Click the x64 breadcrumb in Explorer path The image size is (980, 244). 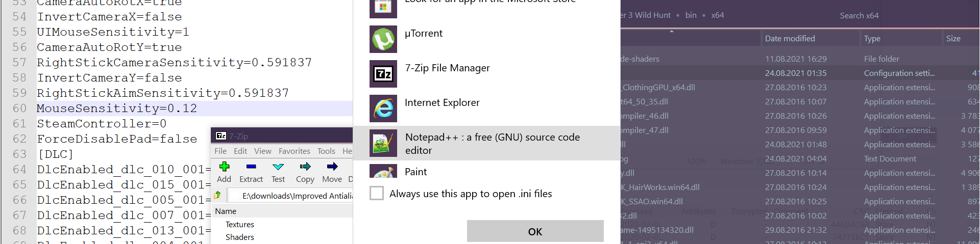tap(717, 15)
